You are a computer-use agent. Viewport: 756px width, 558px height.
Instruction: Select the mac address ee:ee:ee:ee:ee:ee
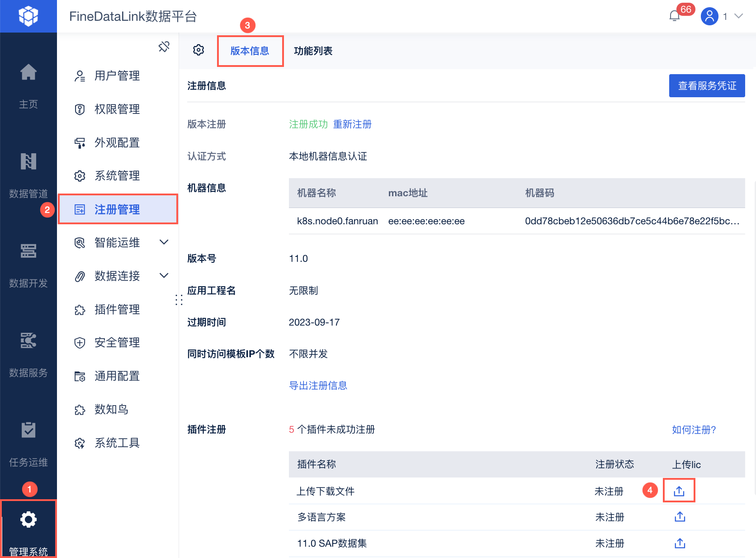(426, 221)
